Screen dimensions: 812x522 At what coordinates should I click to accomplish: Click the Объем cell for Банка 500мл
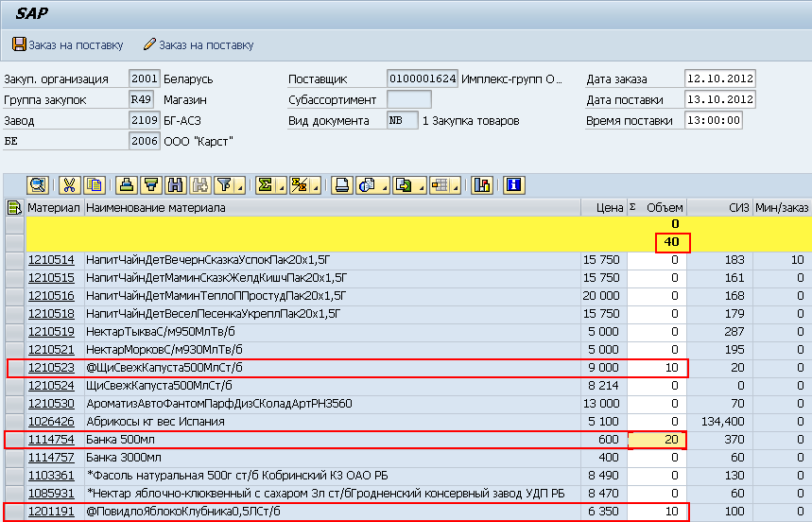657,440
